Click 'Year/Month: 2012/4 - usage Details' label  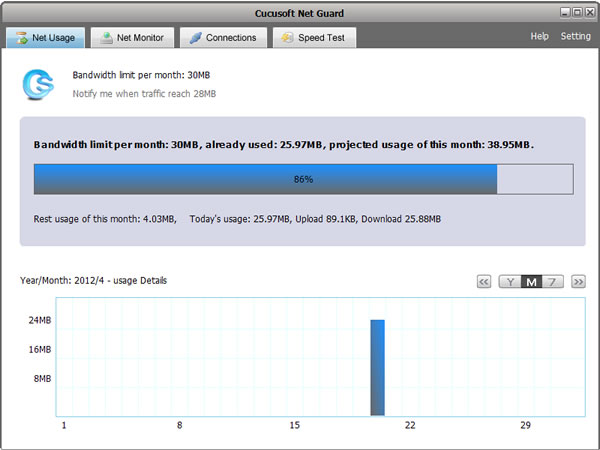[93, 280]
